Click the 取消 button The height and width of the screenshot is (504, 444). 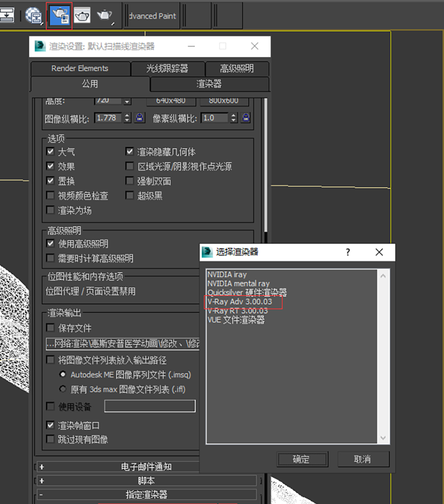click(x=363, y=459)
